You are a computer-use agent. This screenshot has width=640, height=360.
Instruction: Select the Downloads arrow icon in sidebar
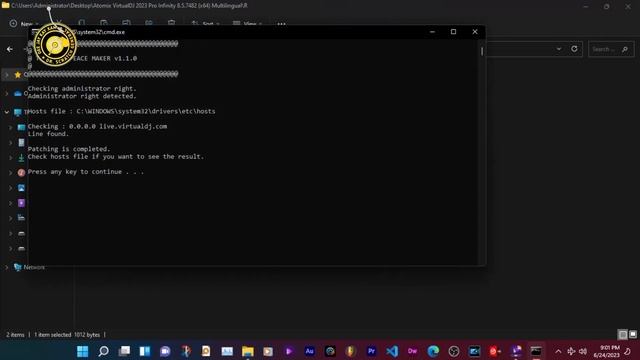tap(21, 158)
